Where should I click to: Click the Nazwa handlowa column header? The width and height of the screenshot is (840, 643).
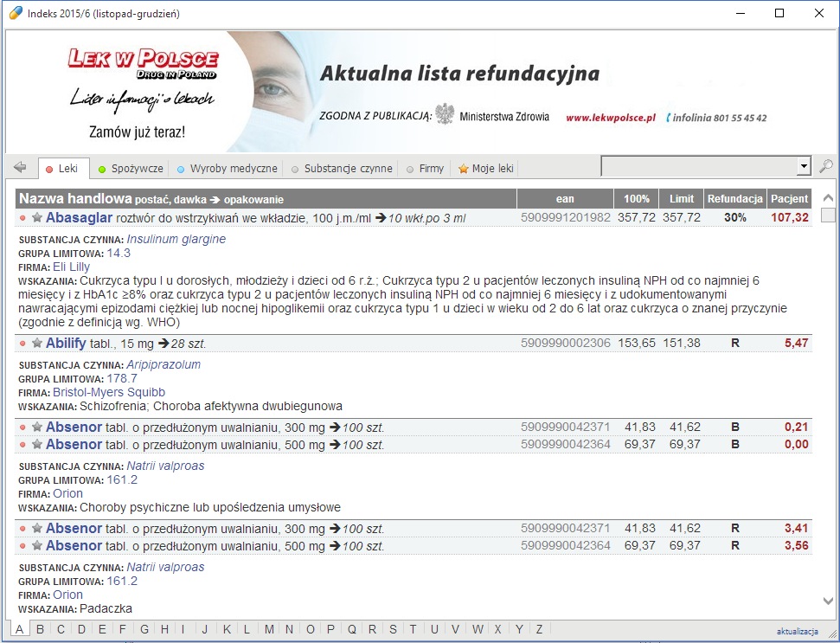tap(266, 199)
